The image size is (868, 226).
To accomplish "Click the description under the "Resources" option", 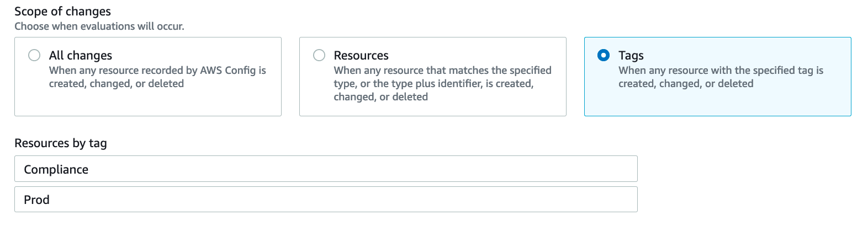I will coord(442,84).
